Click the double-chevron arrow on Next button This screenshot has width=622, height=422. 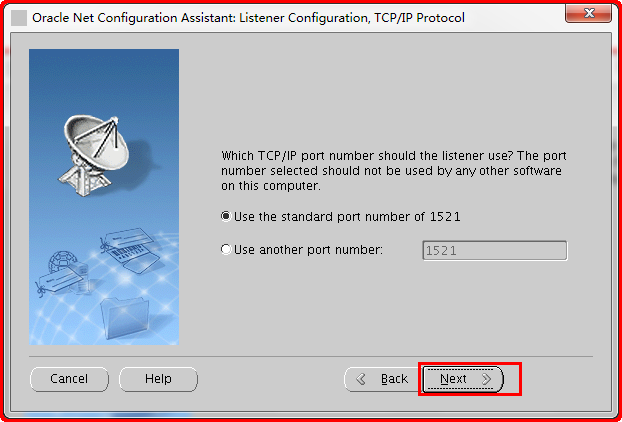click(x=487, y=379)
